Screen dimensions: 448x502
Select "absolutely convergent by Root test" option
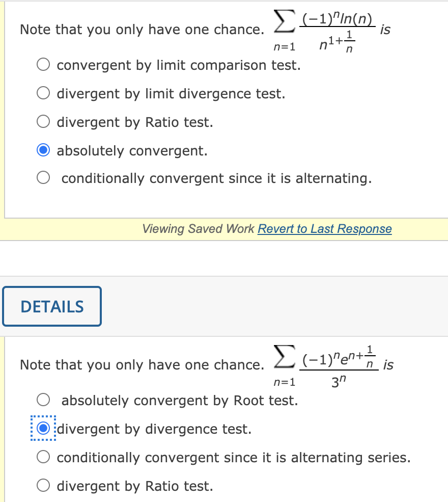[x=43, y=400]
